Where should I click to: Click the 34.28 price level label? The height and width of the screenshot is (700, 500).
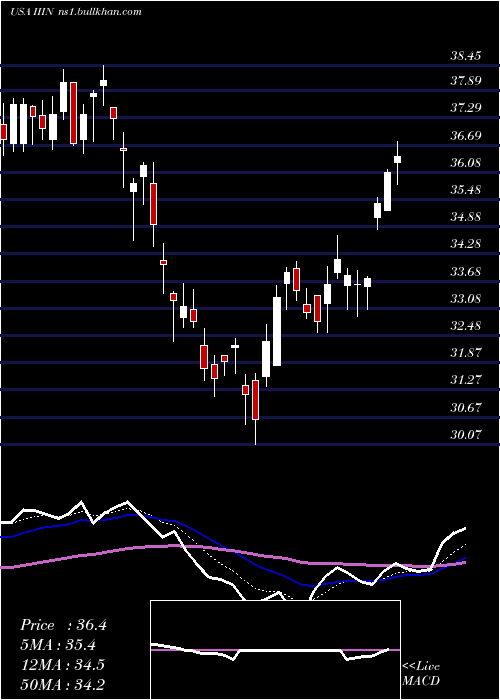click(x=466, y=244)
